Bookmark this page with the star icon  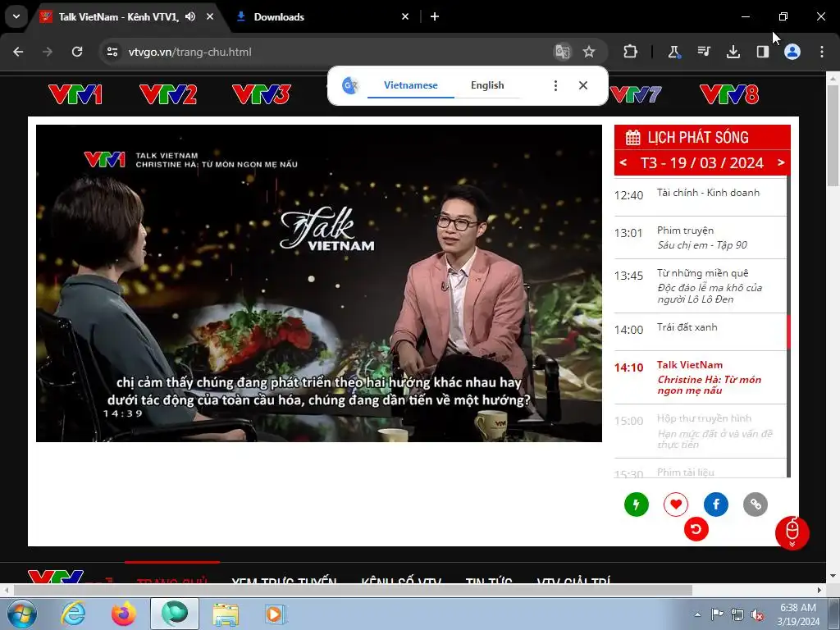pos(589,52)
